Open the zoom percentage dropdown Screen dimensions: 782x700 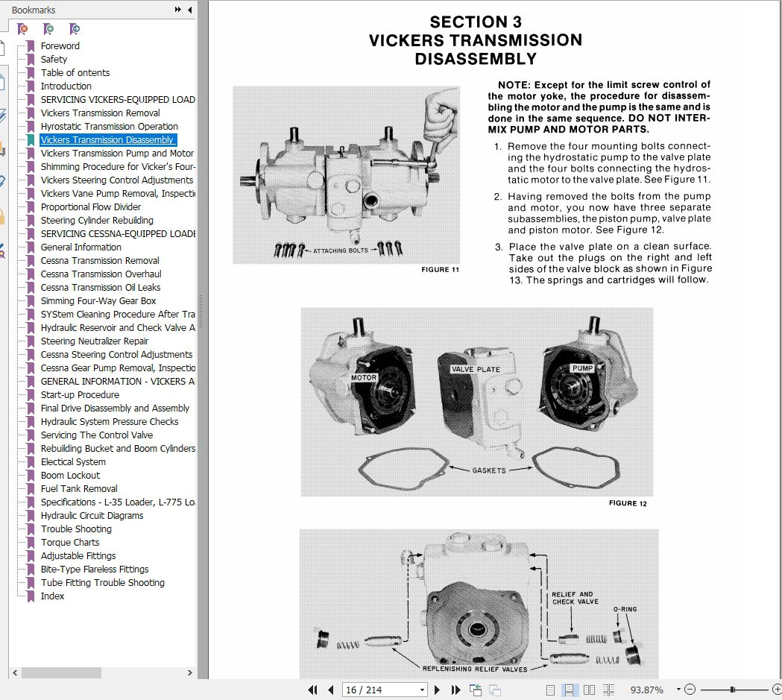(x=678, y=690)
